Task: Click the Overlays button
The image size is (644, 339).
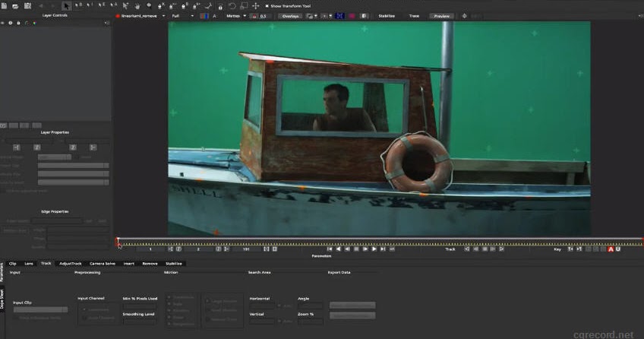Action: click(290, 16)
